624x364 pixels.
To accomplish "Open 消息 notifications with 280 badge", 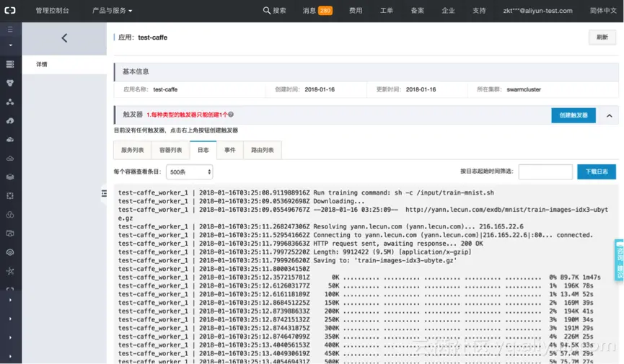I will [x=317, y=11].
